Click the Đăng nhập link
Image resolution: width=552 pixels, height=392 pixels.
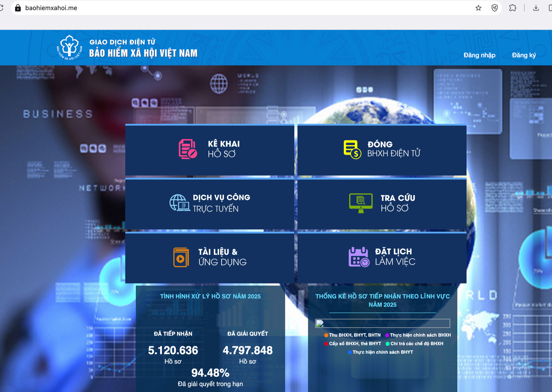click(x=479, y=55)
